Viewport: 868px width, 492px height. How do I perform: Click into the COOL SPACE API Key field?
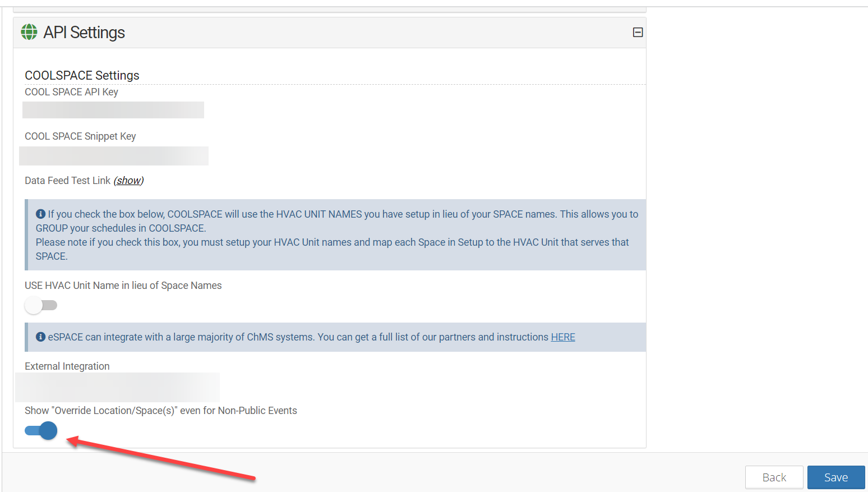[113, 110]
